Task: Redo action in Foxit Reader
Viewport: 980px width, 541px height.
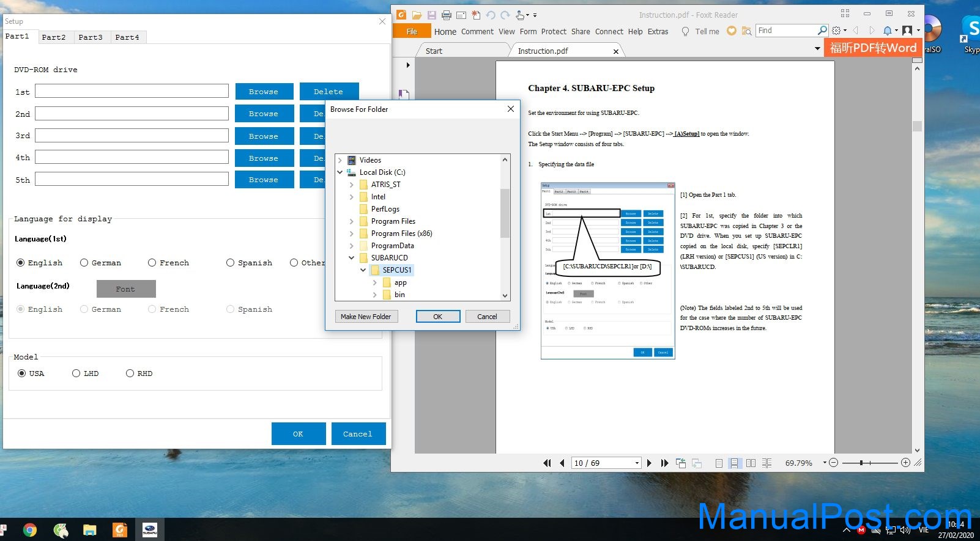Action: coord(505,15)
